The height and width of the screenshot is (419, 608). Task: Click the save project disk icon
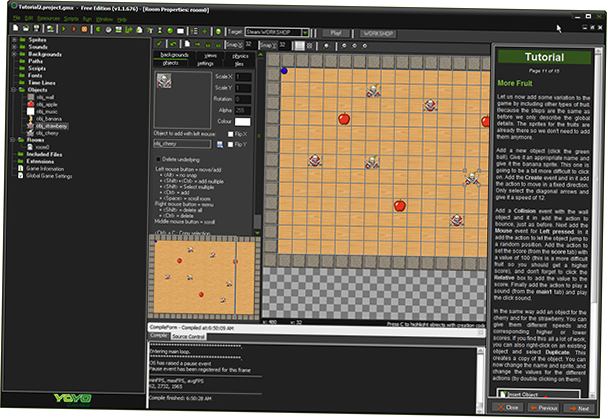click(x=36, y=28)
